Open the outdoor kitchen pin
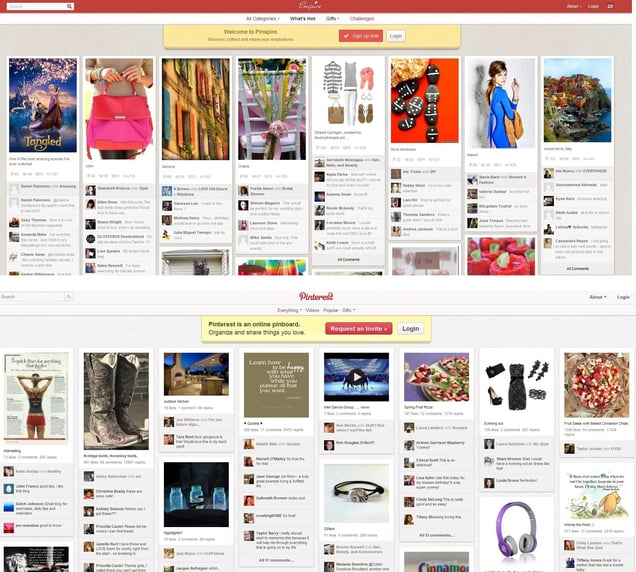This screenshot has height=572, width=636. pyautogui.click(x=196, y=374)
